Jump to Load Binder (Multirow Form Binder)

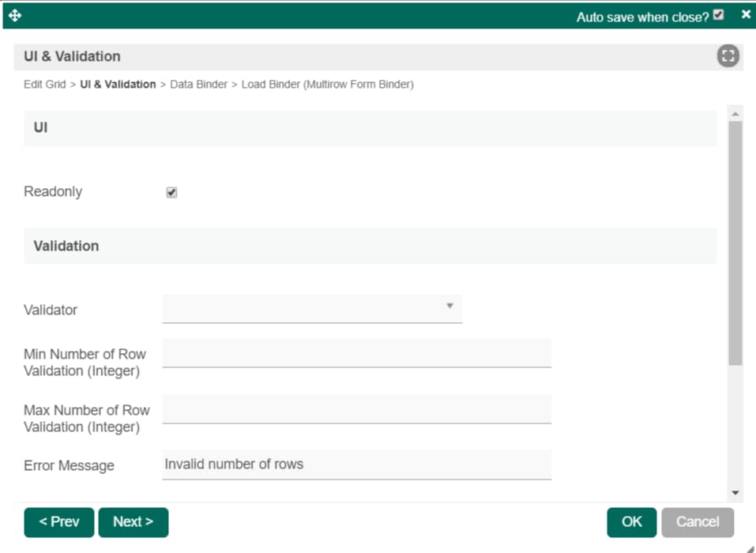click(327, 85)
